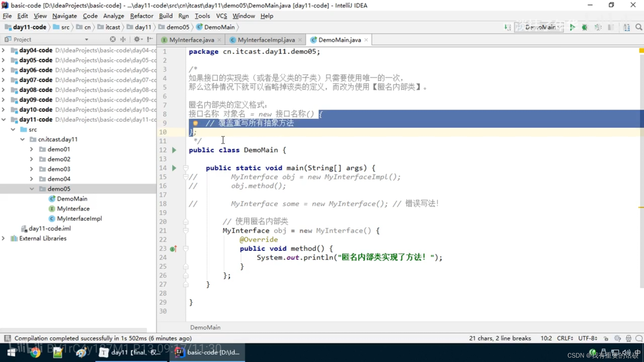Fold the comment block marker at line 15
This screenshot has height=362, width=644.
[185, 177]
